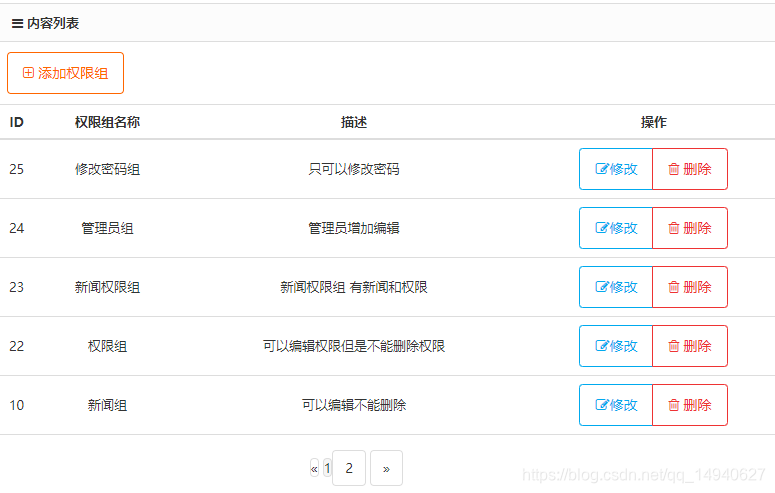Click ID value 22

point(17,346)
